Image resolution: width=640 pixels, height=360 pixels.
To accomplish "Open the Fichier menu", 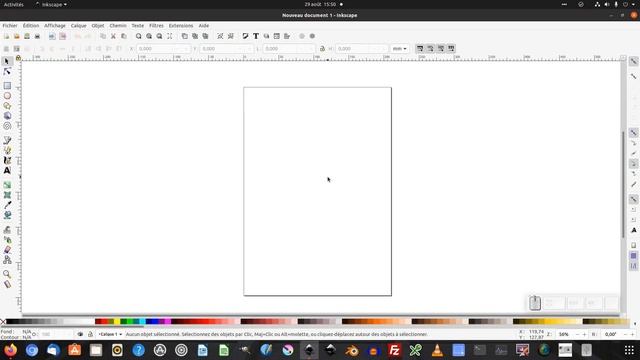I will tap(10, 25).
